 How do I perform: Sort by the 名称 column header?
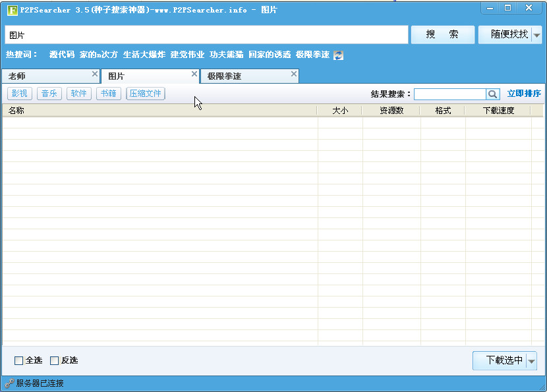point(159,111)
